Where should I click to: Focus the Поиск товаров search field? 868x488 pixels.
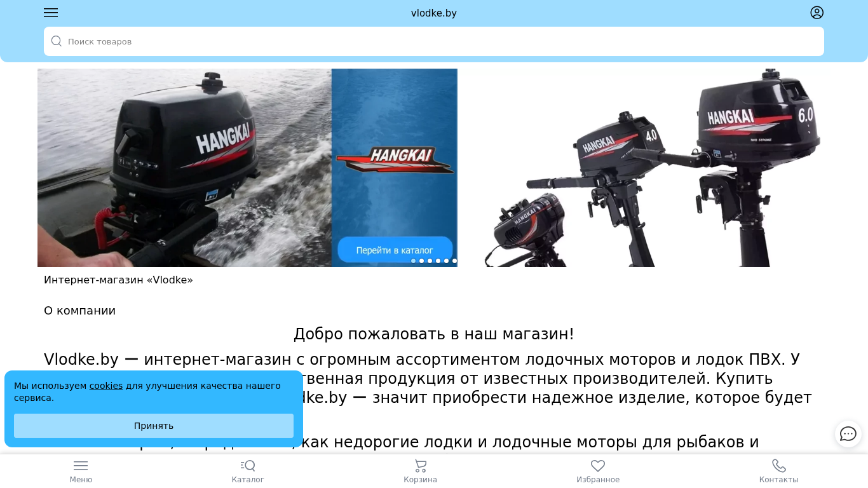click(x=438, y=41)
